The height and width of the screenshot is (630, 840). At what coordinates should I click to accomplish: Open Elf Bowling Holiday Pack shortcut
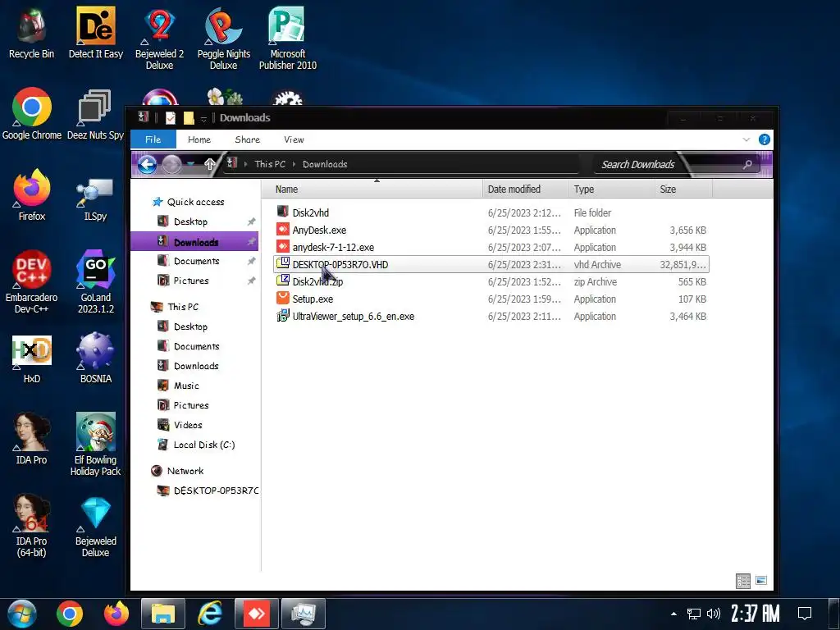pos(95,444)
